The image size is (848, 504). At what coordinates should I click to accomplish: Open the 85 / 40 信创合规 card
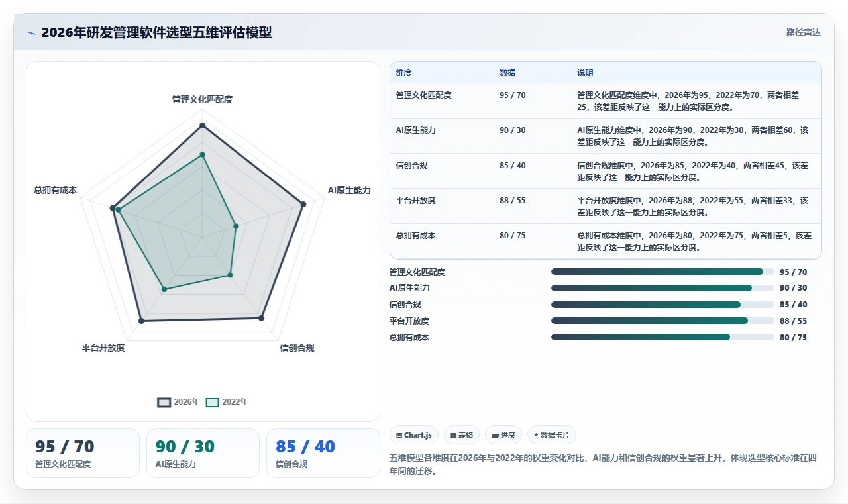pyautogui.click(x=323, y=453)
